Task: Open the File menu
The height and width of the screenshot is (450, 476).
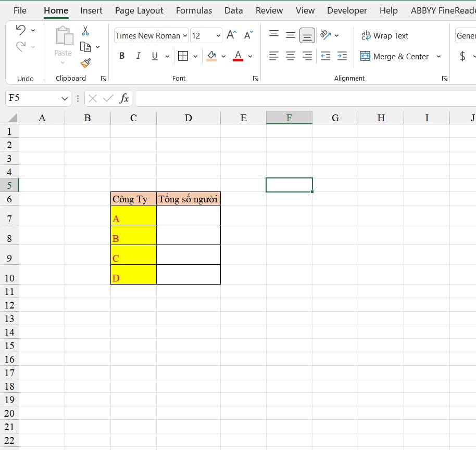Action: point(20,10)
